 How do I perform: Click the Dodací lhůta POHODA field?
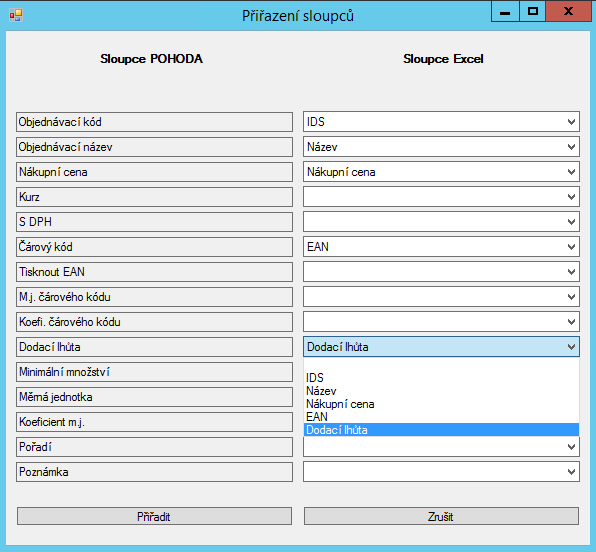point(154,347)
